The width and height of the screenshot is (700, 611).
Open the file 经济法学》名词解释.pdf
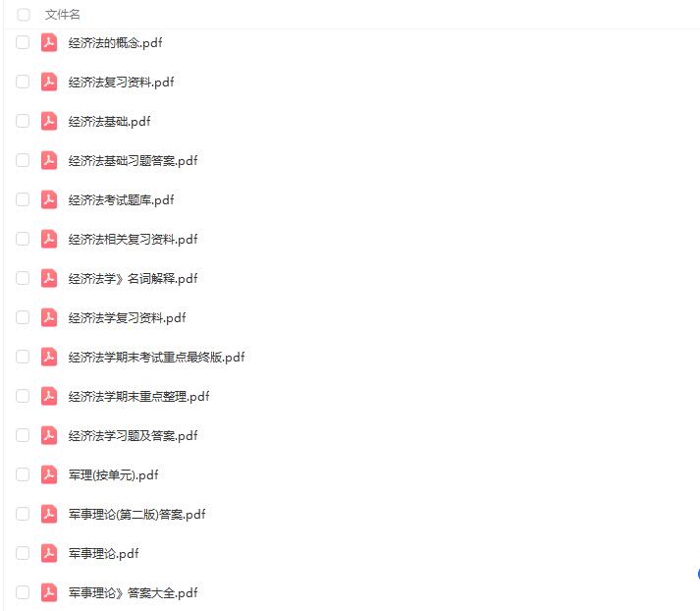coord(133,279)
